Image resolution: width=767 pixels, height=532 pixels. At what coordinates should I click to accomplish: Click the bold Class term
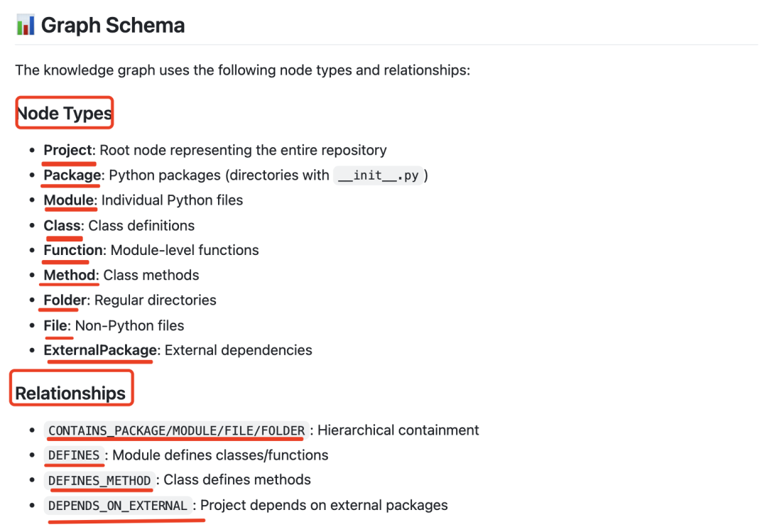(x=62, y=226)
